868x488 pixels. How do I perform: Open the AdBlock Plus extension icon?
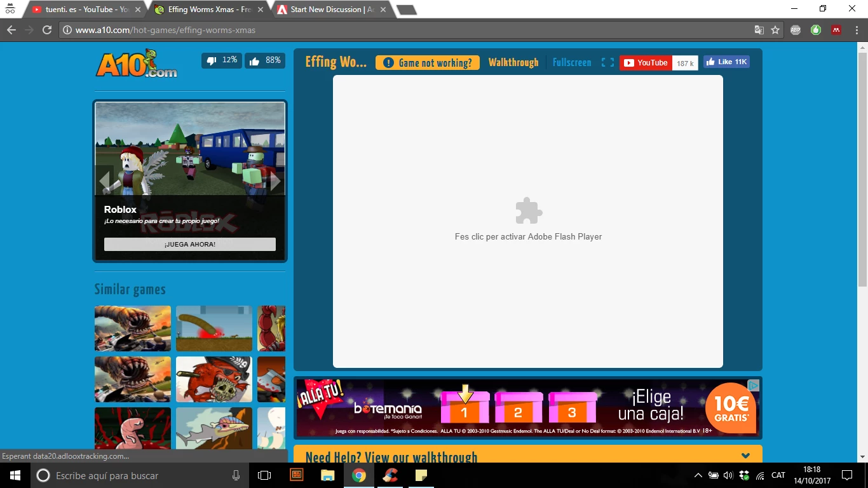pyautogui.click(x=796, y=30)
